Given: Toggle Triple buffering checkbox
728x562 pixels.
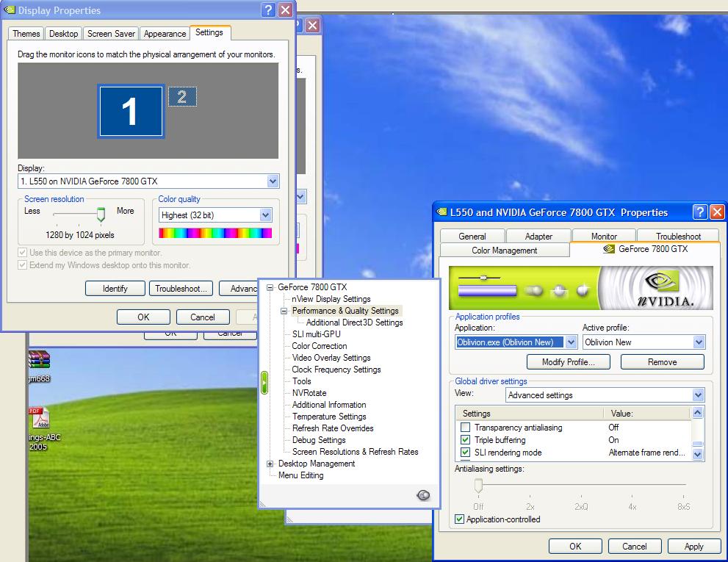Looking at the screenshot, I should coord(465,440).
